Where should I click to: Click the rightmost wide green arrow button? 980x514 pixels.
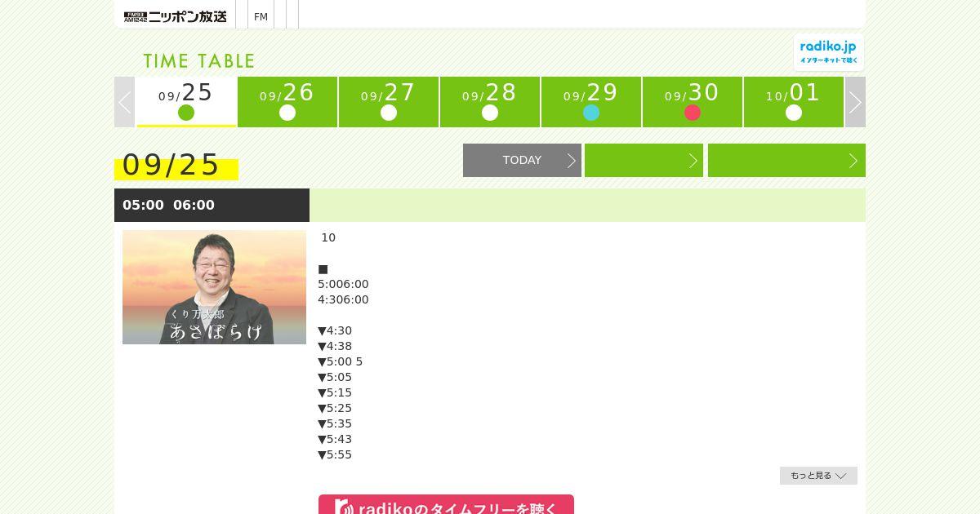tap(786, 160)
